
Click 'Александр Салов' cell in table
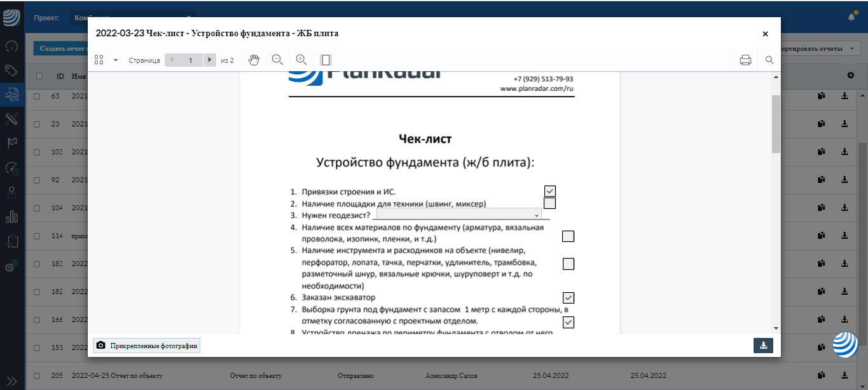click(451, 375)
